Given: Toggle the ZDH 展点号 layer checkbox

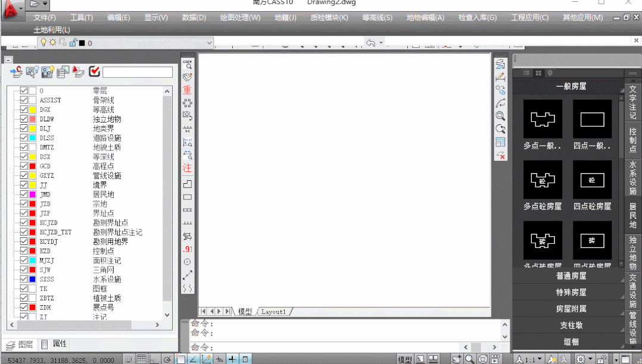Looking at the screenshot, I should pos(24,307).
